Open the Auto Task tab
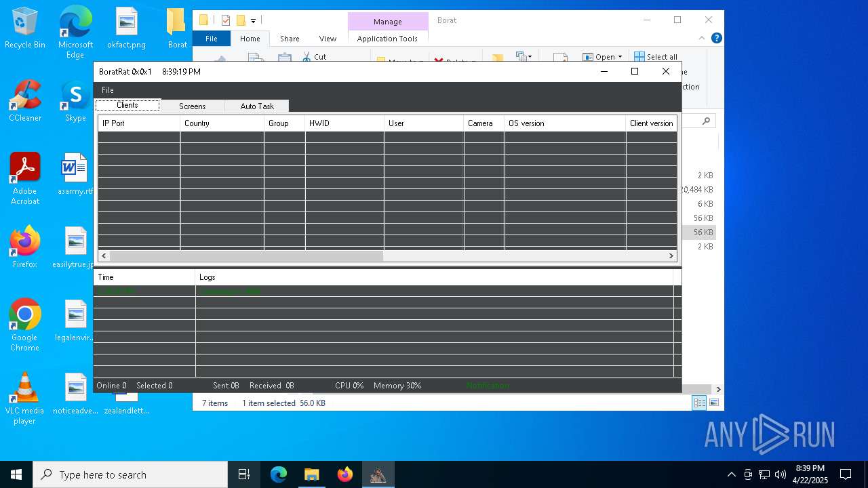Screen dimensions: 868x488 [x=257, y=106]
